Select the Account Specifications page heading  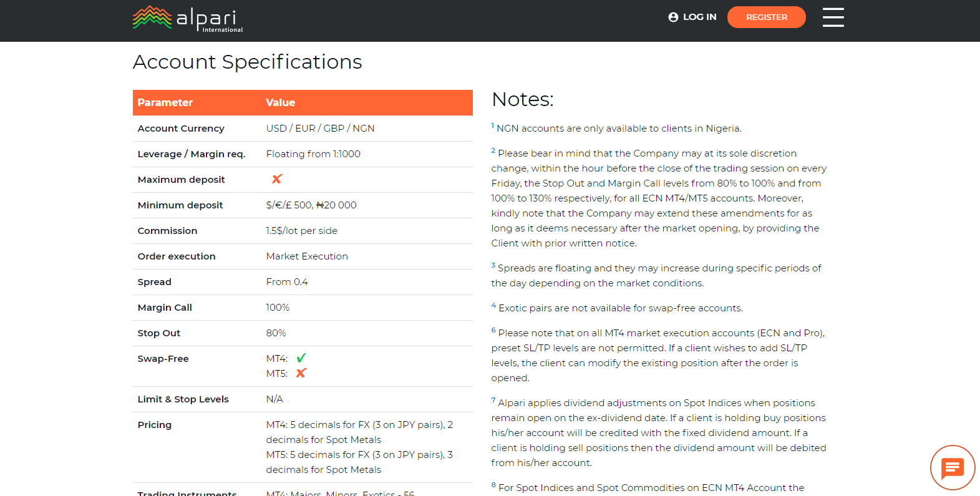click(247, 62)
